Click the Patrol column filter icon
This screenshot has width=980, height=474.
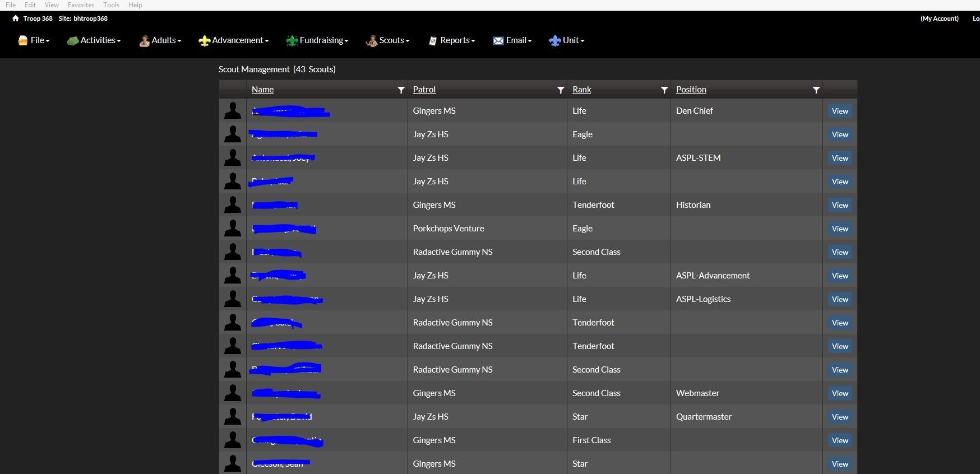pyautogui.click(x=560, y=90)
